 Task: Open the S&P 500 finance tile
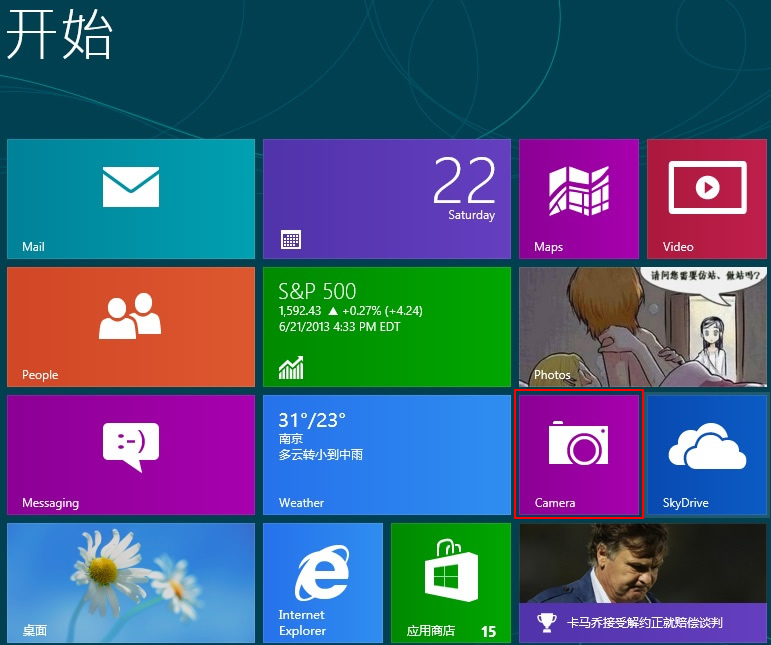[387, 327]
